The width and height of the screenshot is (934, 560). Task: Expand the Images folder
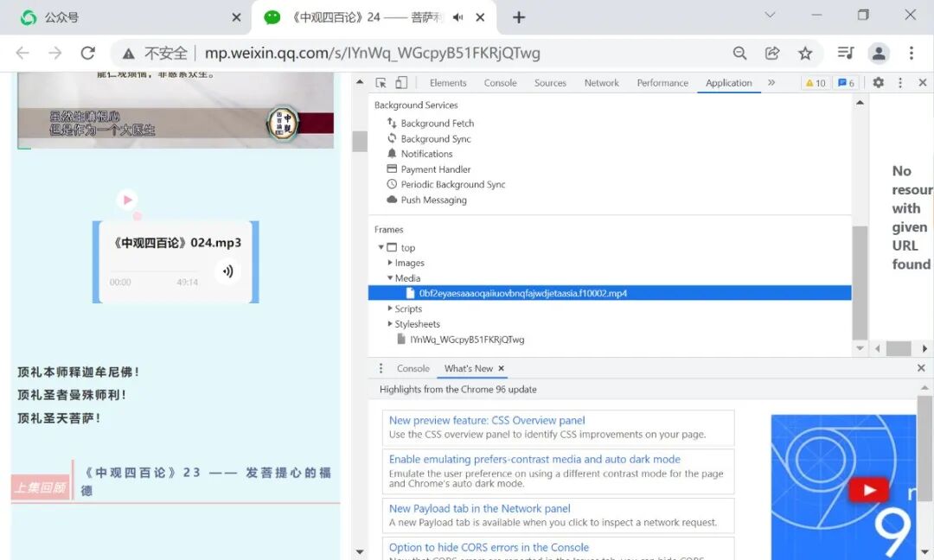(389, 263)
